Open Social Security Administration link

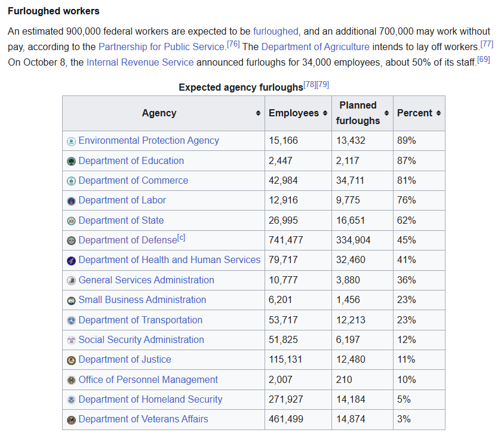click(x=141, y=339)
